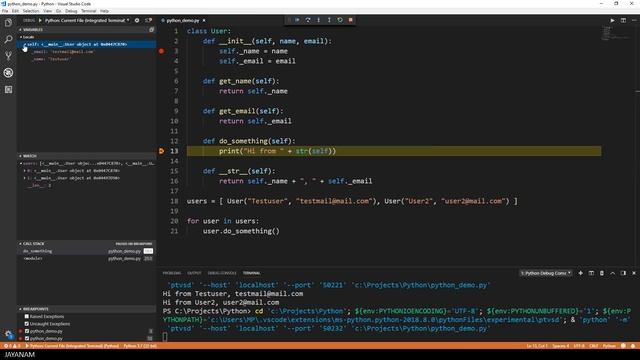The height and width of the screenshot is (360, 640).
Task: Select the do_something call stack frame
Action: 86,251
